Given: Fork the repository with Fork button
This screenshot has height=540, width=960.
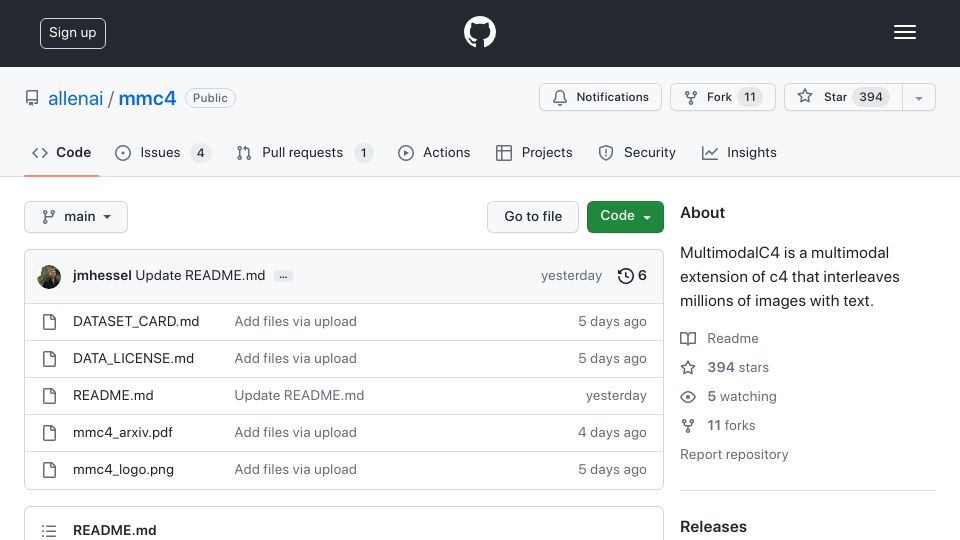Looking at the screenshot, I should point(722,97).
